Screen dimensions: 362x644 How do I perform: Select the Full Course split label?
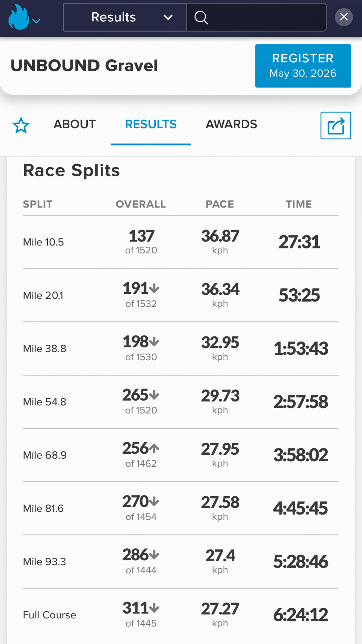point(50,615)
